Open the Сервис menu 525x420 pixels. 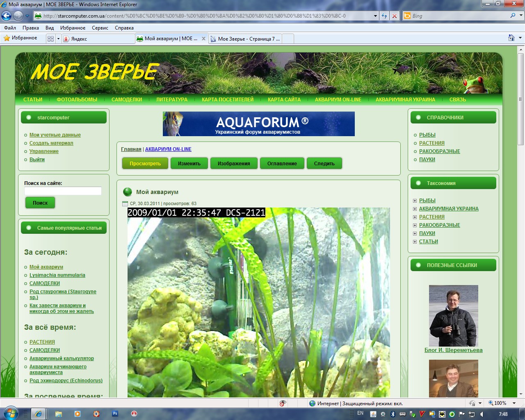100,28
